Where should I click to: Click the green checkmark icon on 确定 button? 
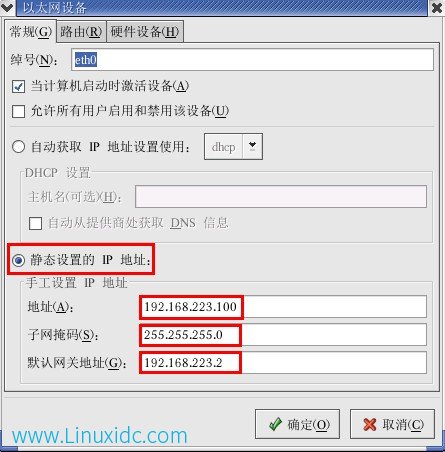point(275,424)
